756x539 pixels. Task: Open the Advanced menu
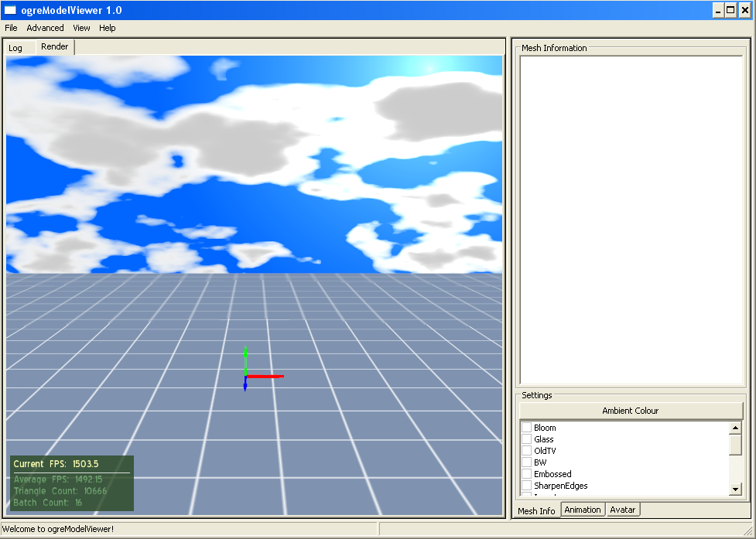pos(45,28)
